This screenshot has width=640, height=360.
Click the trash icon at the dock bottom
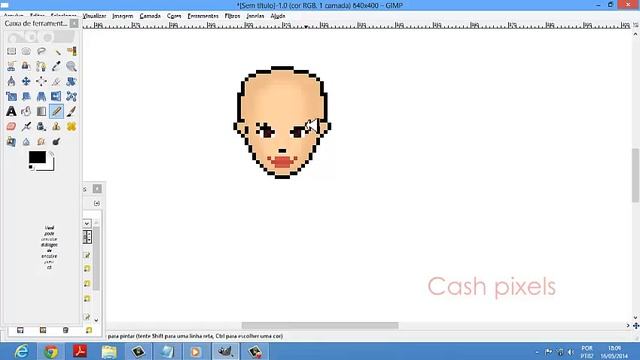coord(65,330)
